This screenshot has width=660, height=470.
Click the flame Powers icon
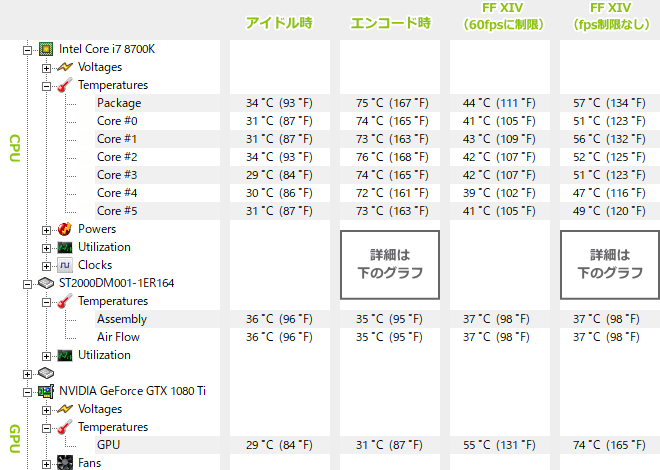click(x=65, y=229)
